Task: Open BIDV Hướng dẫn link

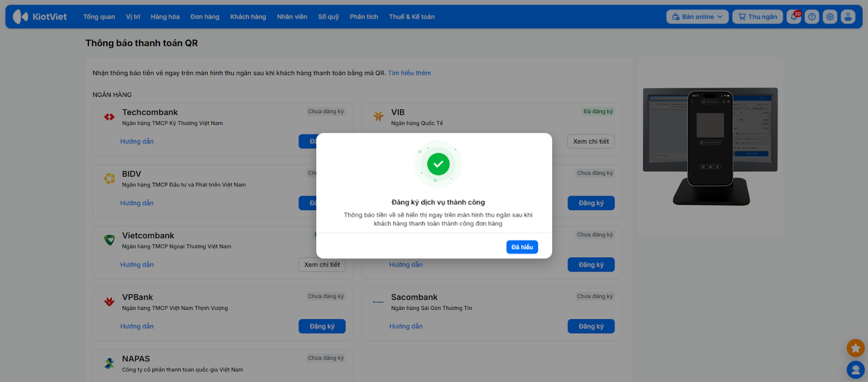Action: click(137, 203)
